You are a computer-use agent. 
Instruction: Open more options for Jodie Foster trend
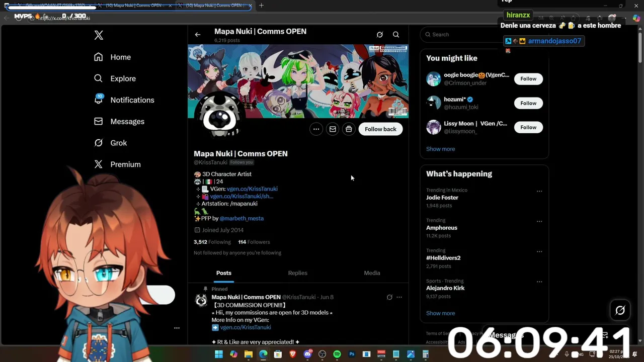click(539, 191)
